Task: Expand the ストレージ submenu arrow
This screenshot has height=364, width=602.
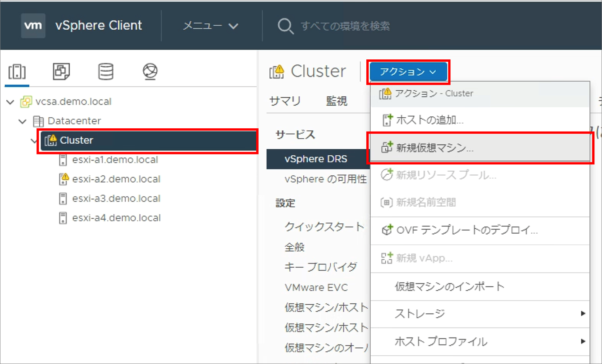Action: pyautogui.click(x=583, y=314)
